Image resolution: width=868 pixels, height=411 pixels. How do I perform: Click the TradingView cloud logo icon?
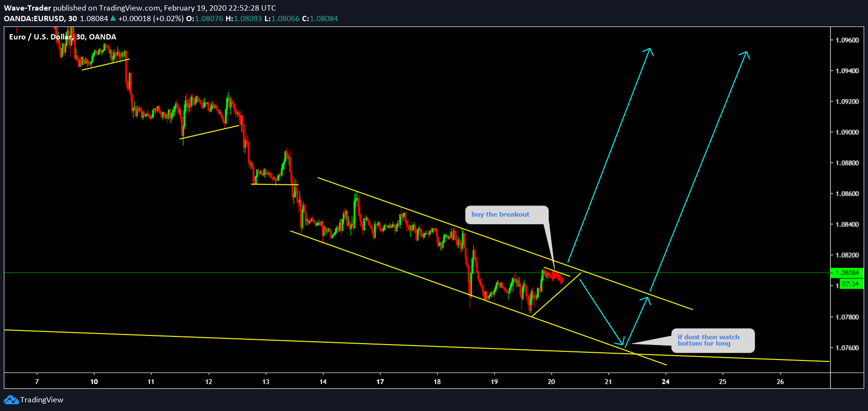11,400
